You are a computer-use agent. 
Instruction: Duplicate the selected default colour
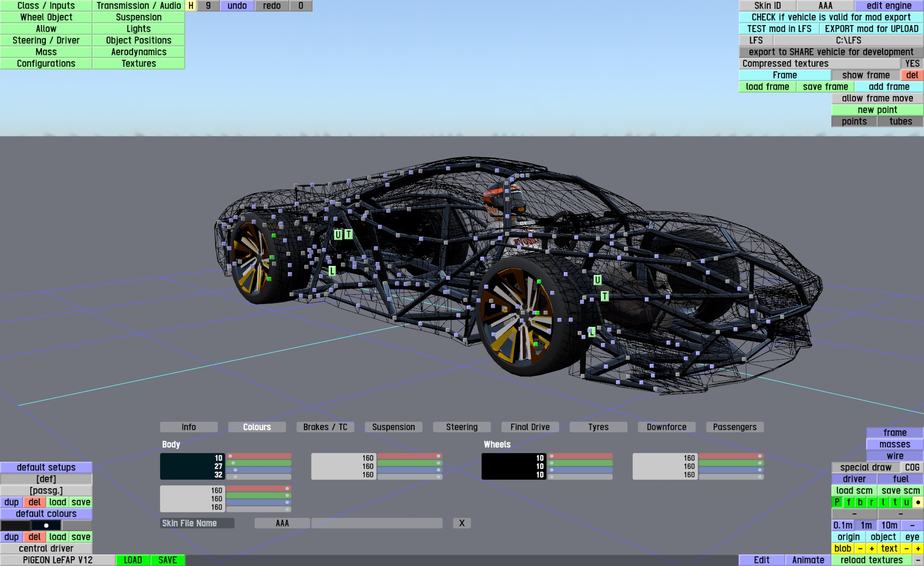pos(12,537)
